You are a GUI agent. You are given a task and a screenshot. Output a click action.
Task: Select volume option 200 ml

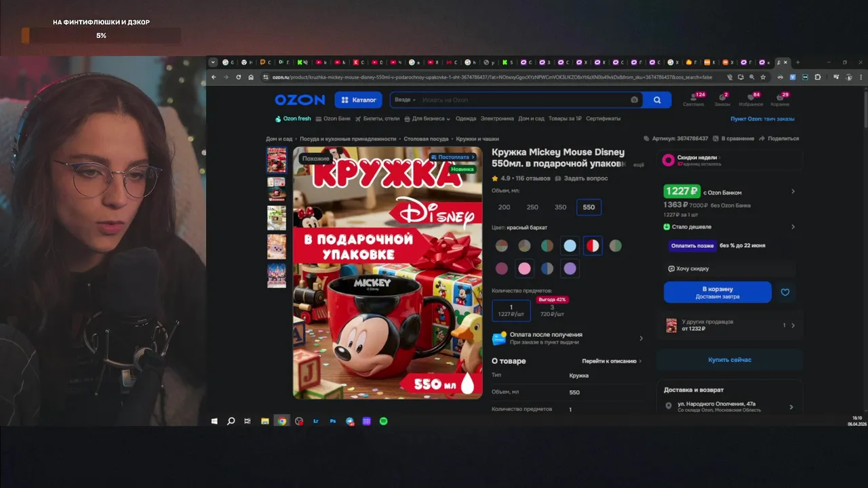504,207
